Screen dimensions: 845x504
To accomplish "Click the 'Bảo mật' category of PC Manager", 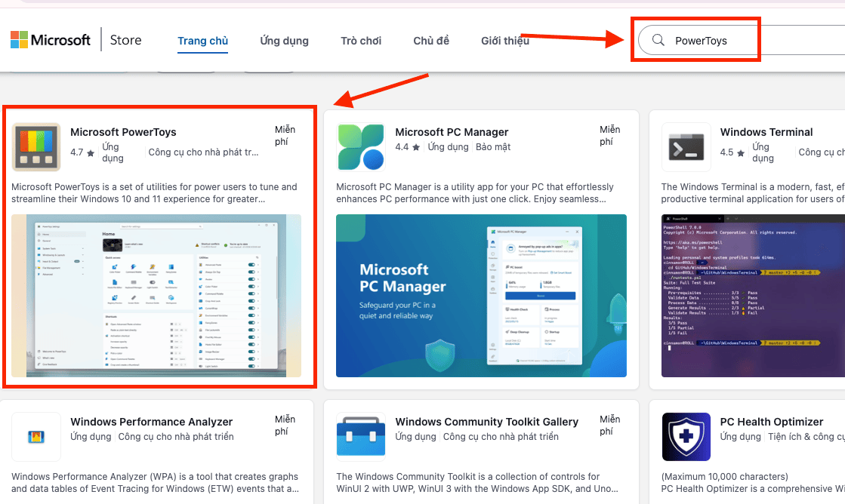I will click(x=493, y=147).
